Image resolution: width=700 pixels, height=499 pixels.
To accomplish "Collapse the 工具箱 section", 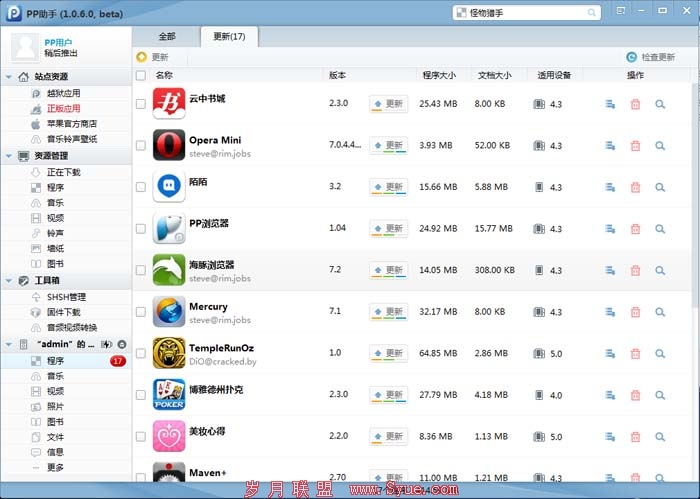I will pos(9,280).
